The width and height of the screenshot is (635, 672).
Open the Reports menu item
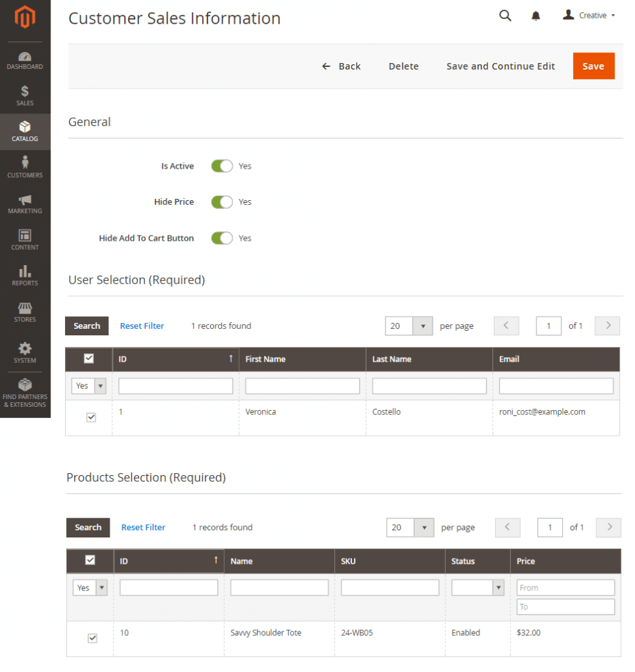pyautogui.click(x=25, y=276)
